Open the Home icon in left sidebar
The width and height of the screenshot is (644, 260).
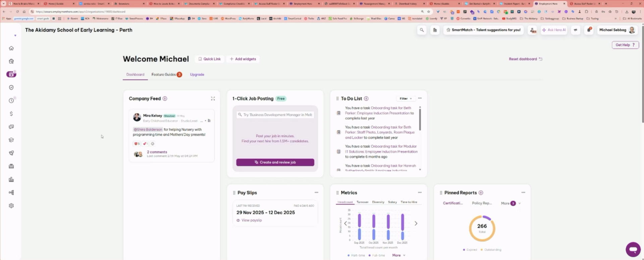tap(11, 48)
